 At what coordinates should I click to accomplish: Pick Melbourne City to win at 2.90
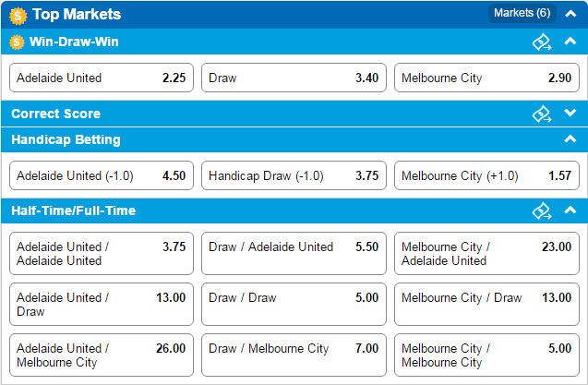[x=486, y=78]
